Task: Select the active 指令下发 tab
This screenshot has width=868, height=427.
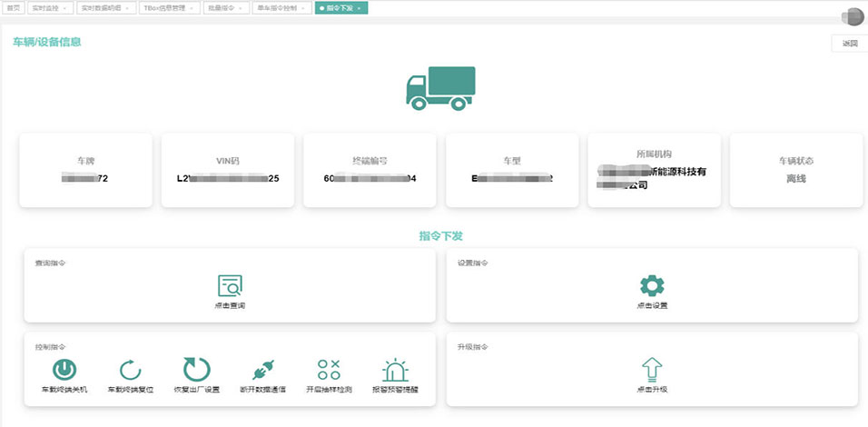Action: (x=341, y=8)
